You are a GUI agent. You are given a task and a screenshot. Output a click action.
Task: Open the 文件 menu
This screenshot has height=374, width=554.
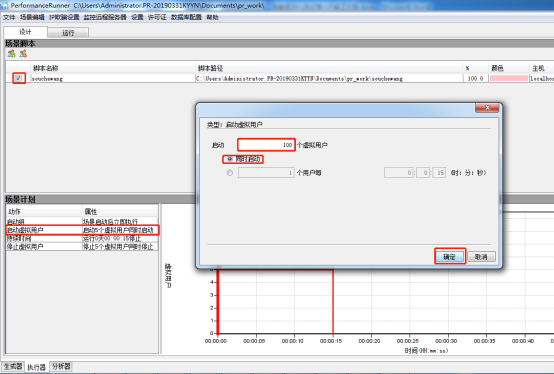pos(9,17)
